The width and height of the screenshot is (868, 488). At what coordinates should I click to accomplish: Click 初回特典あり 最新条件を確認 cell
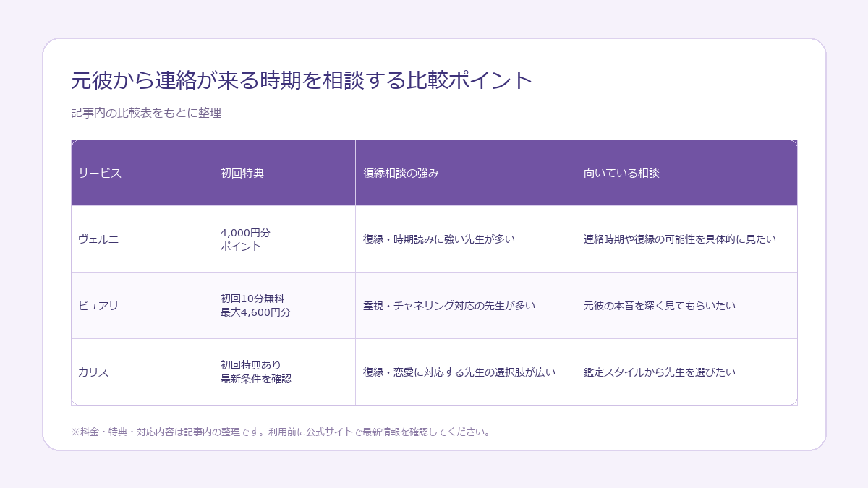click(284, 372)
